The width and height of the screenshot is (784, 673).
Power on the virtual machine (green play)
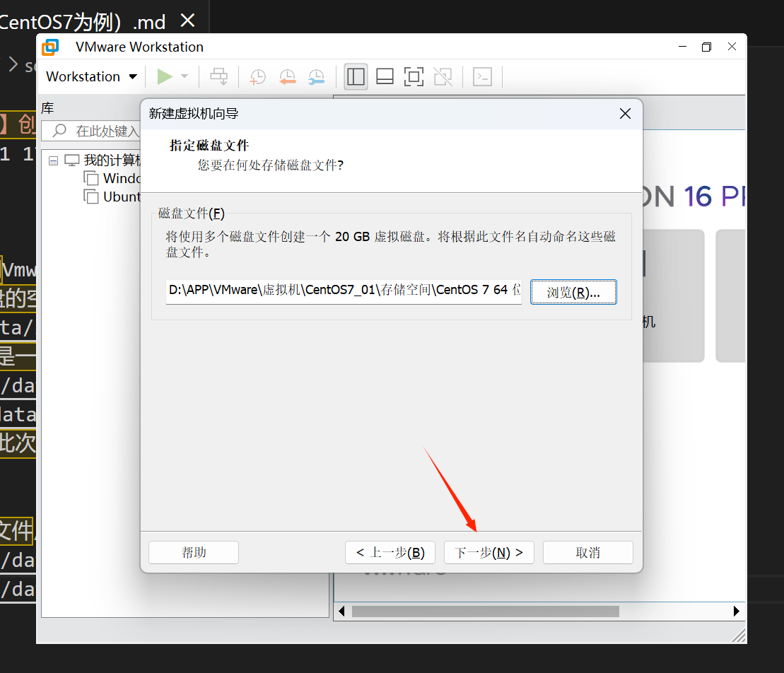[x=165, y=76]
